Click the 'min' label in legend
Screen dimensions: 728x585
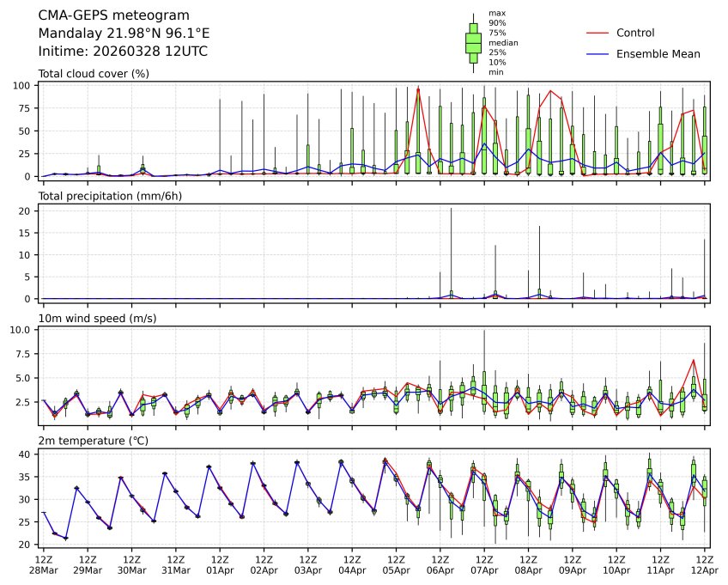click(495, 72)
